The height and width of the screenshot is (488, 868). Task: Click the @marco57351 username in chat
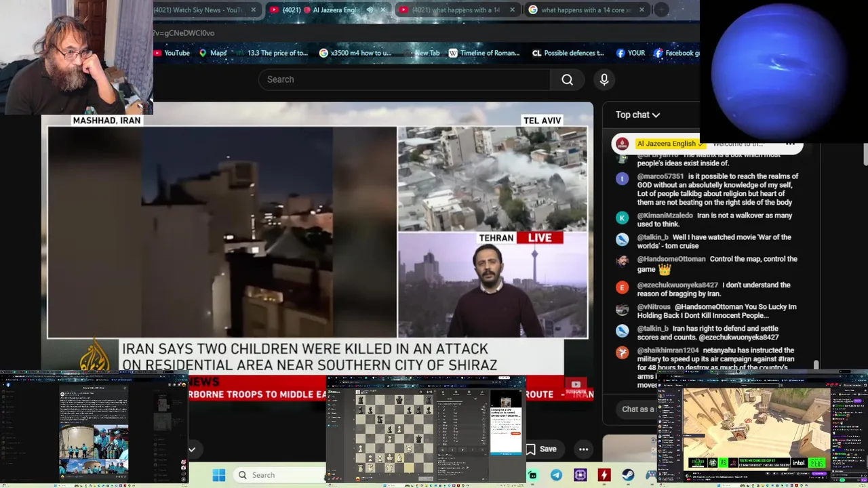pyautogui.click(x=660, y=176)
